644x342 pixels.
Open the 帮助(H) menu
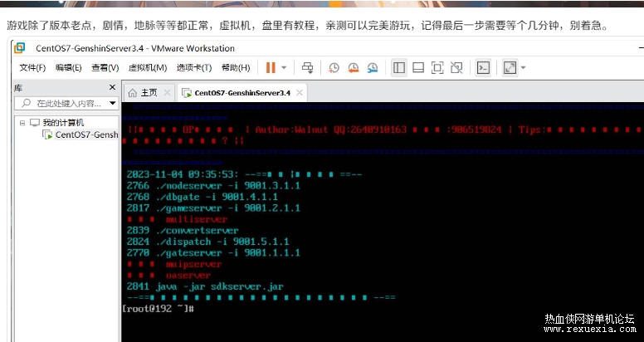click(236, 67)
